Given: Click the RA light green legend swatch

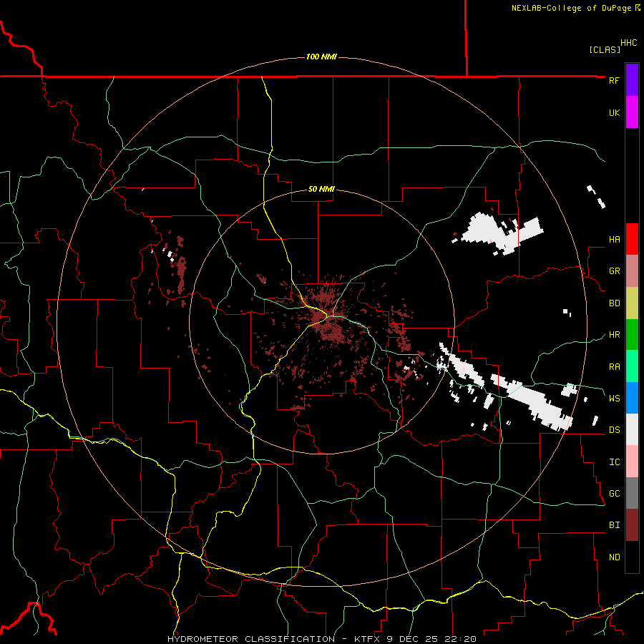Looking at the screenshot, I should tap(632, 366).
